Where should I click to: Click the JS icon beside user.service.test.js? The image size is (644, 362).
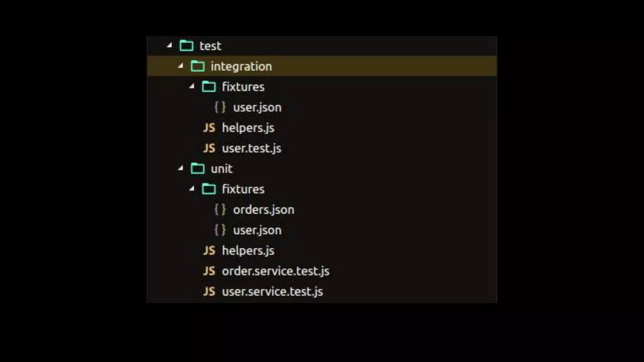pyautogui.click(x=209, y=291)
